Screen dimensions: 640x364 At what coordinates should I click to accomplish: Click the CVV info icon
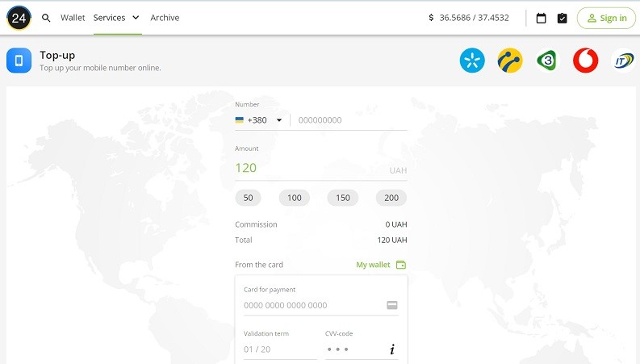click(392, 349)
